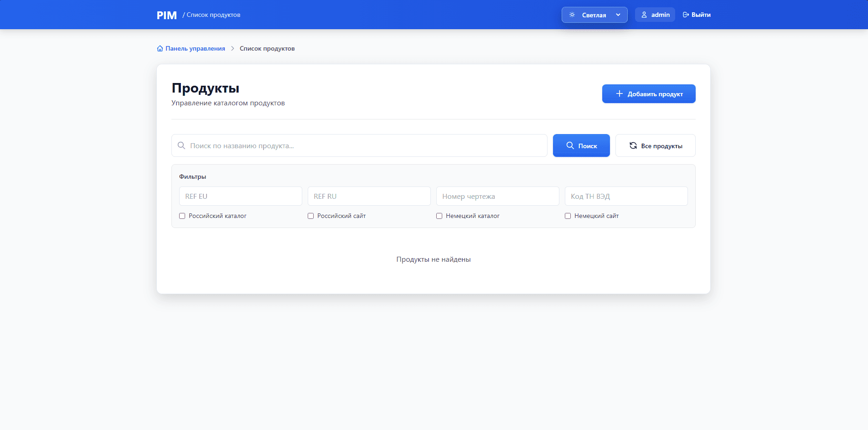
Task: Focus the product name search field
Action: click(365, 146)
